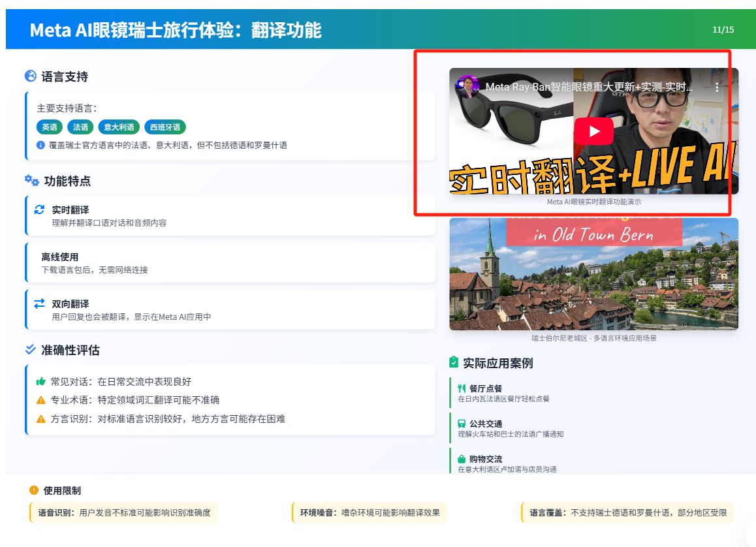Click the label '主要支持语言:'
756x547 pixels.
click(67, 108)
